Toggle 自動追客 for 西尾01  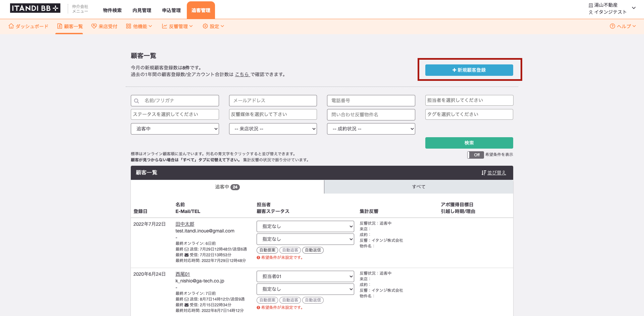[290, 300]
